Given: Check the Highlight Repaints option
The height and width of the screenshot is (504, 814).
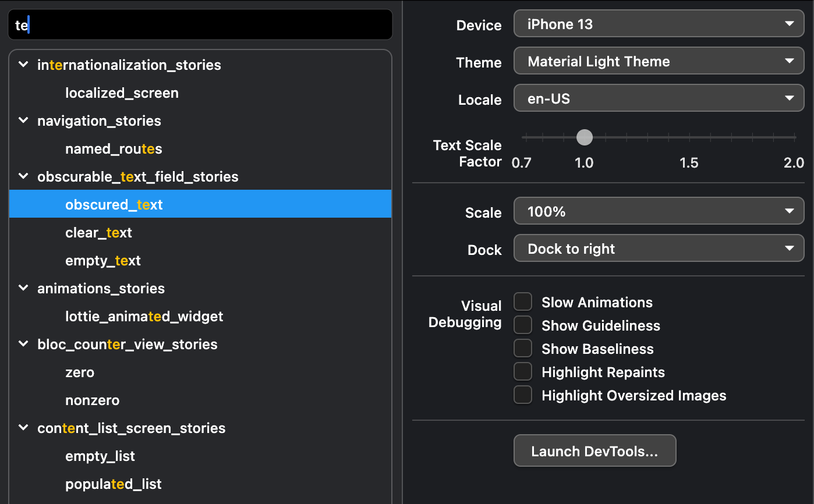Looking at the screenshot, I should (523, 372).
